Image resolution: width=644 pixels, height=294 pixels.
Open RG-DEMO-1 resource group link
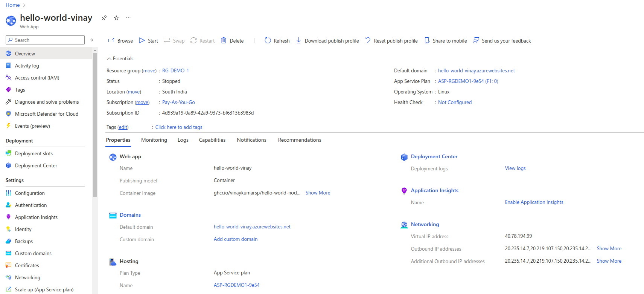click(x=175, y=70)
